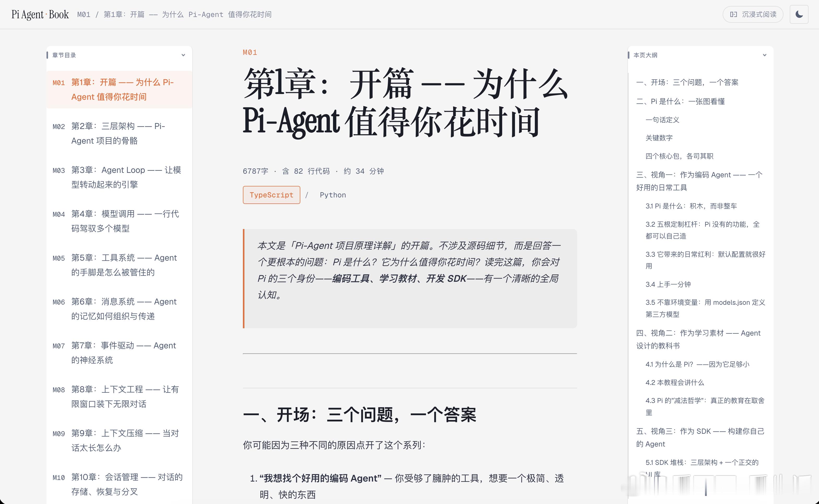Click the 沉浸式阅读 immersive reading button
Image resolution: width=819 pixels, height=504 pixels.
[x=753, y=14]
